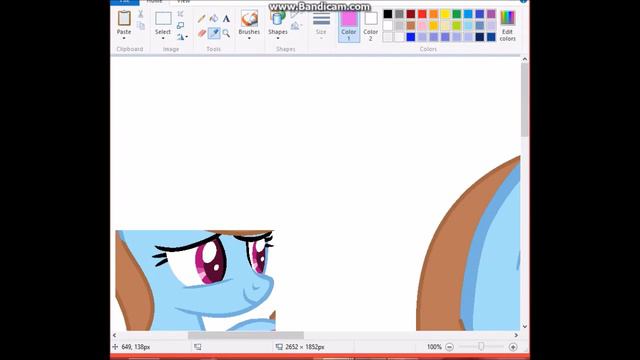The image size is (640, 360).
Task: Pick the dark red color swatch
Action: [411, 14]
